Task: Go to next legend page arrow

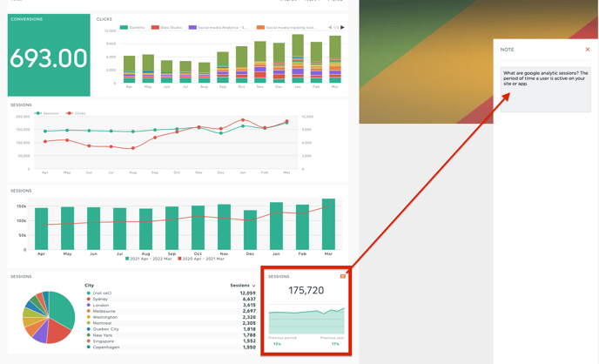Action: pos(342,28)
